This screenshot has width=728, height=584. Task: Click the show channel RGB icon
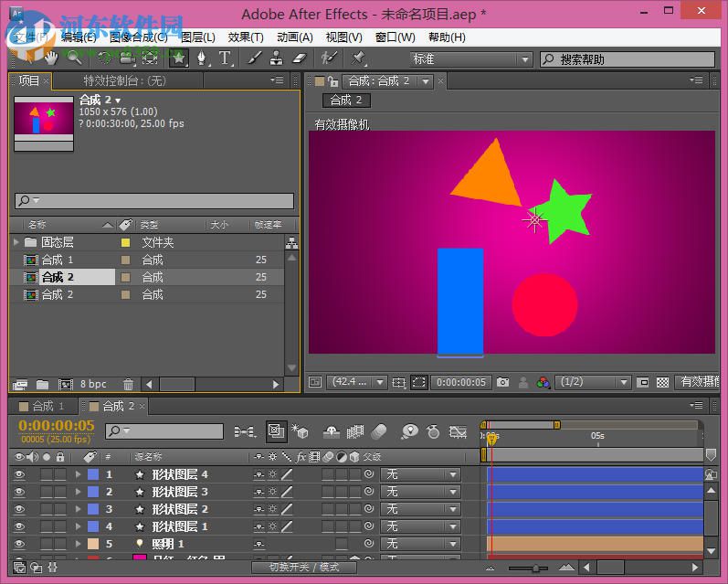point(543,383)
